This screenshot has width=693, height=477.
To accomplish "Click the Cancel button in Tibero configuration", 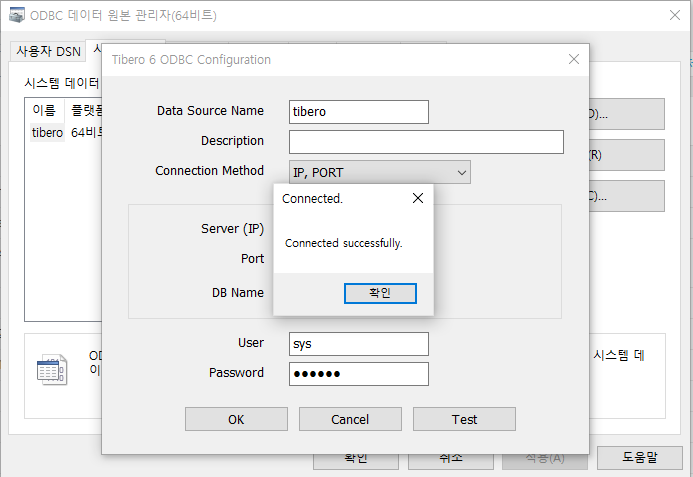I will 350,419.
